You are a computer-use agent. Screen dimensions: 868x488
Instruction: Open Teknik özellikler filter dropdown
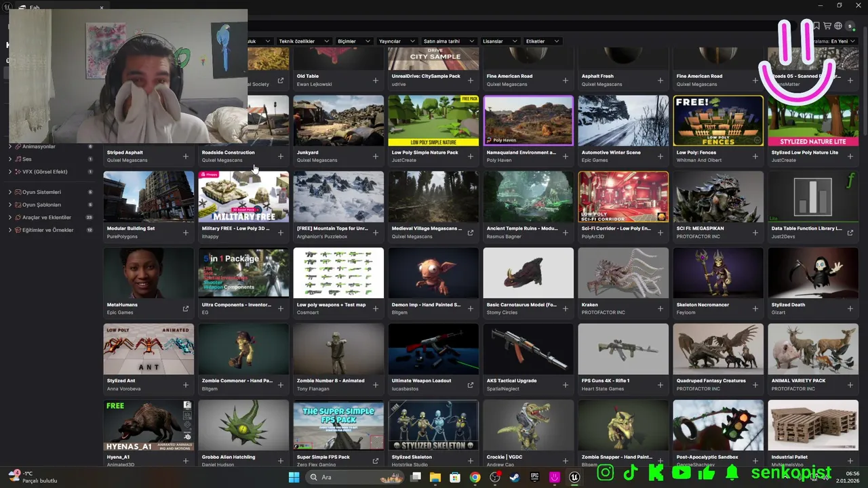click(x=304, y=41)
